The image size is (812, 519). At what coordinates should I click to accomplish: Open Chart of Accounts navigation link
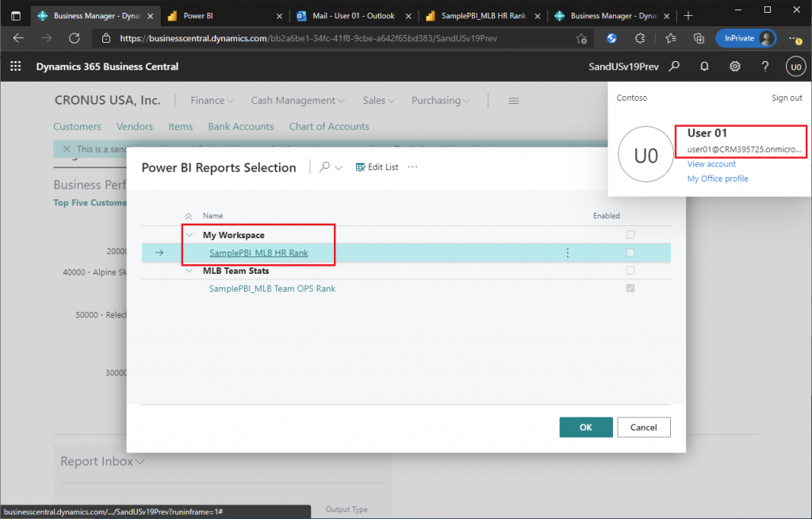pyautogui.click(x=329, y=126)
